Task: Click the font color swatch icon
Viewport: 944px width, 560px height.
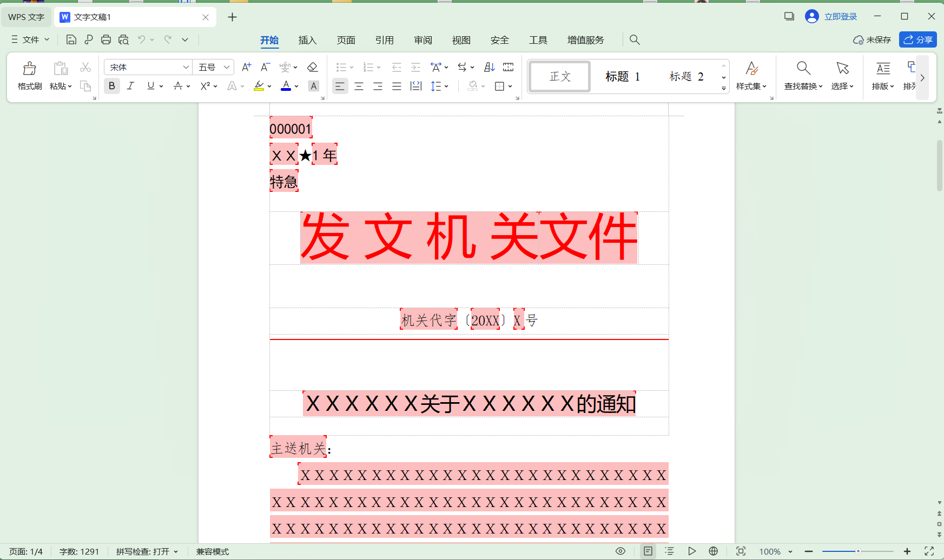Action: tap(286, 86)
